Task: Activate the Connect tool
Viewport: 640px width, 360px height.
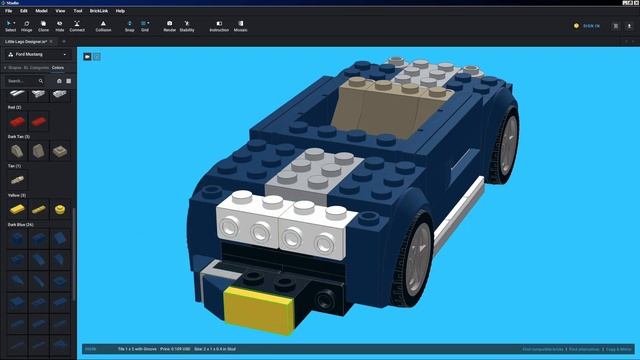Action: [77, 26]
